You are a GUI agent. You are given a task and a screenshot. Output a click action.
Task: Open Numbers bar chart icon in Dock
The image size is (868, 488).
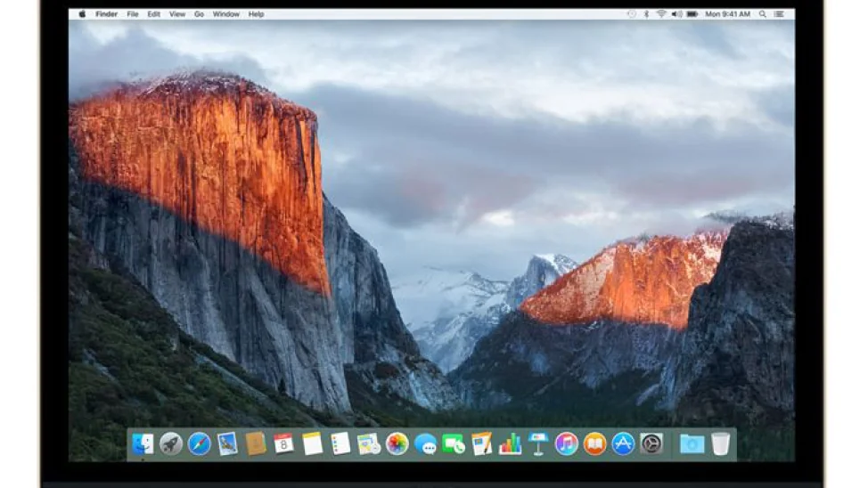tap(510, 443)
